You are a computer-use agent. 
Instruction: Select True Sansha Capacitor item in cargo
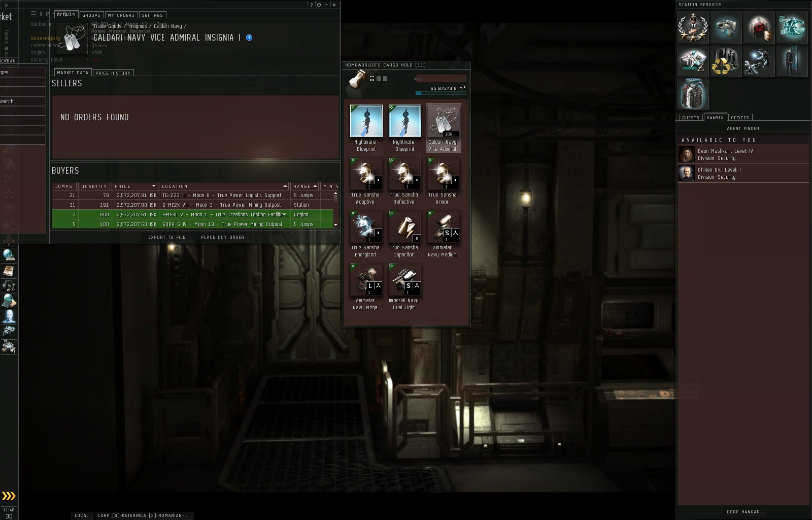(x=404, y=234)
